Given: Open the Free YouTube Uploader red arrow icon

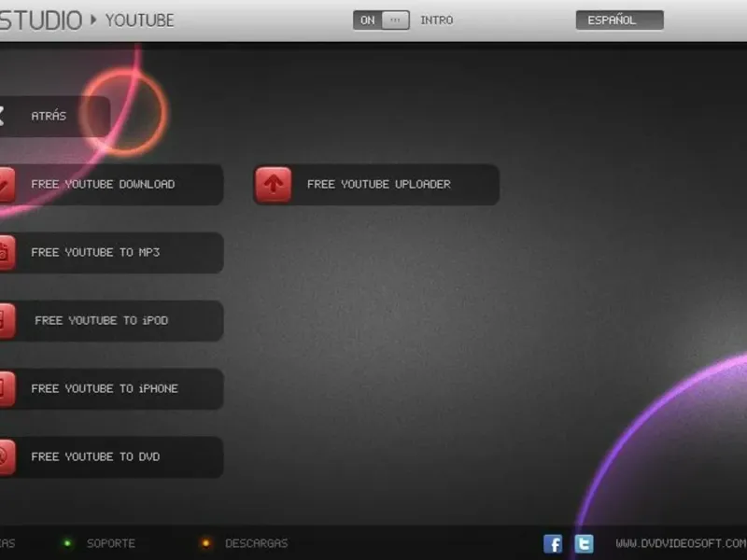Looking at the screenshot, I should coord(274,184).
